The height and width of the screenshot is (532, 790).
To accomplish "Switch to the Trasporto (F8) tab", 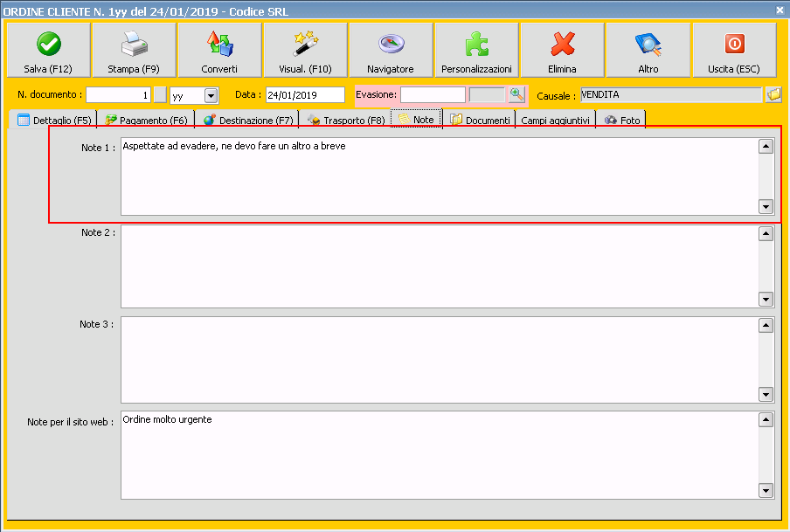I will pyautogui.click(x=346, y=120).
